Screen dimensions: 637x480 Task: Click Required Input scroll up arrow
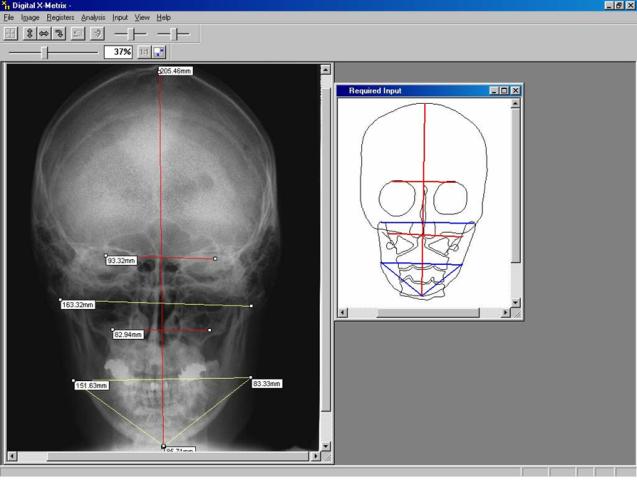coord(515,104)
